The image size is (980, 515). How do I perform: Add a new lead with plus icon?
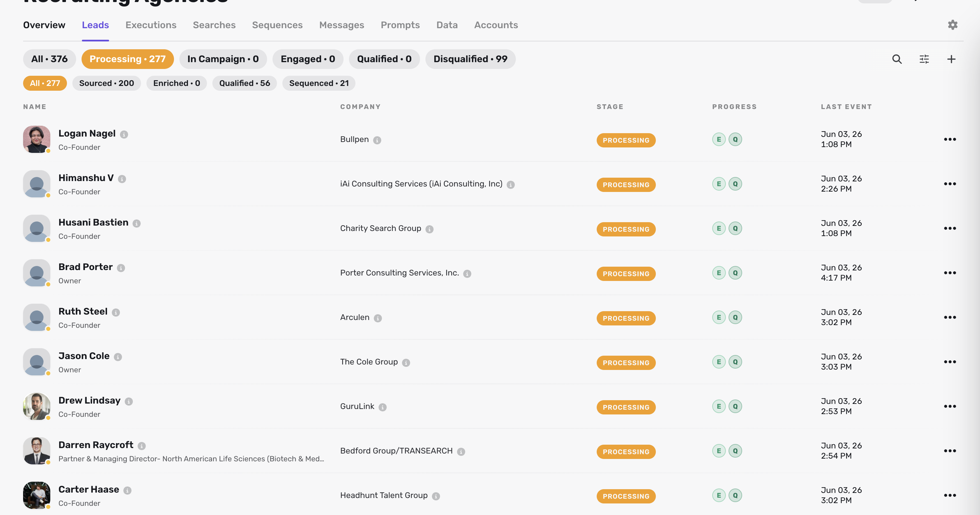click(951, 59)
